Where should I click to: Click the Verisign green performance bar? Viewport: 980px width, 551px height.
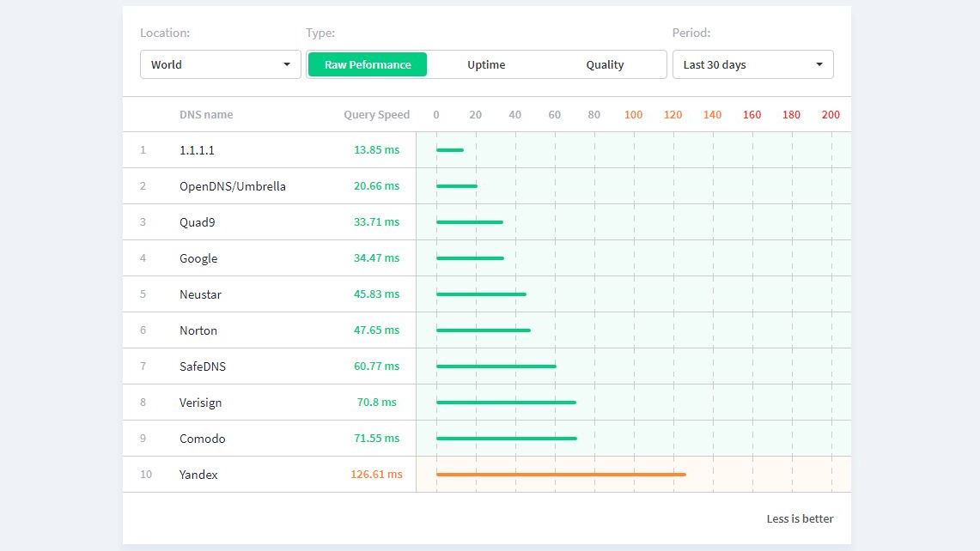click(506, 403)
